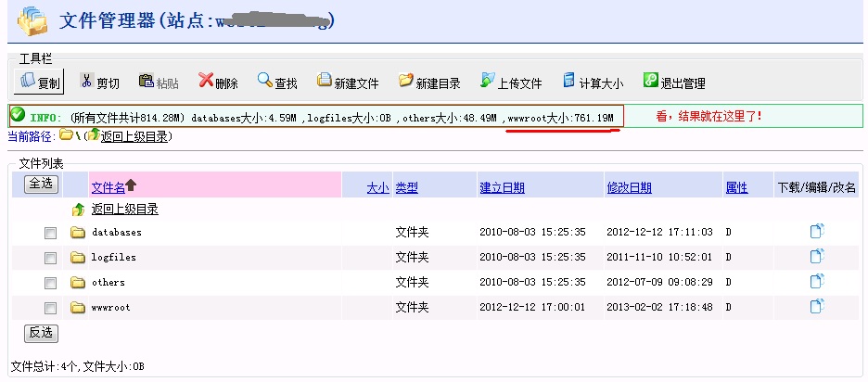Sort by file name (文件名) column
Viewport: 868px width, 382px height.
(x=108, y=186)
